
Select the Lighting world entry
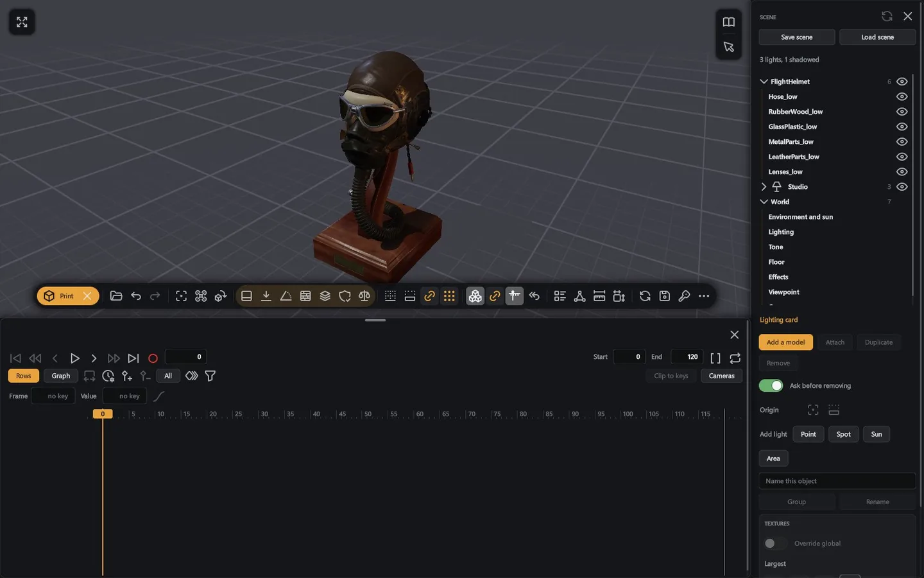(x=781, y=232)
